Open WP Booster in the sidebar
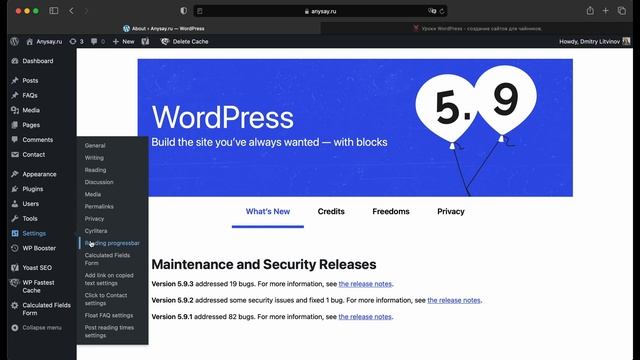The image size is (640, 360). [39, 248]
